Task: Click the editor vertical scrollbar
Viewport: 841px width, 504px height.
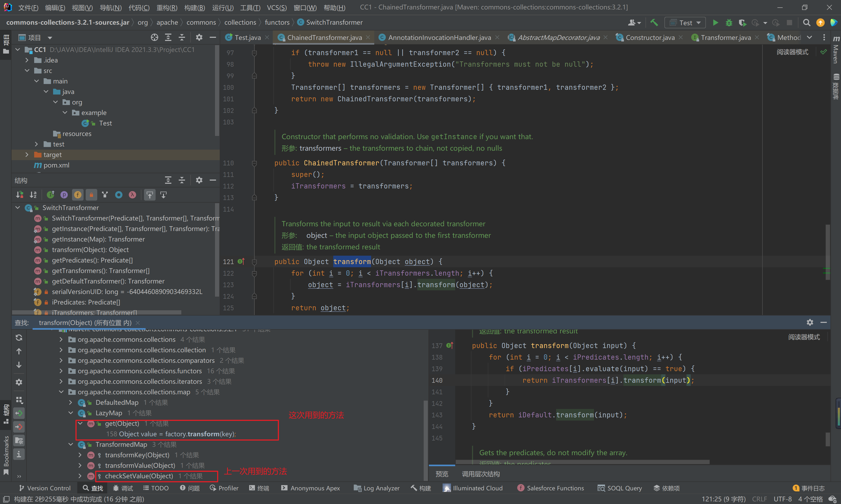Action: (828, 251)
